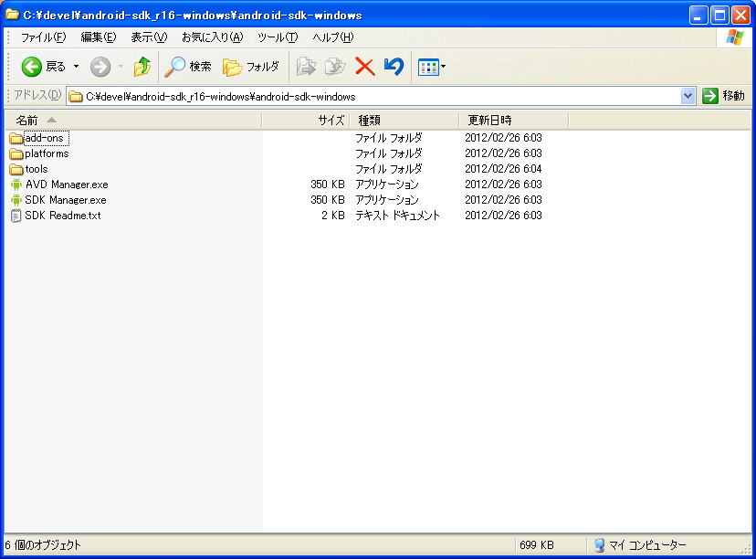This screenshot has height=559, width=756.
Task: Open the 編集(E) menu
Action: (99, 37)
